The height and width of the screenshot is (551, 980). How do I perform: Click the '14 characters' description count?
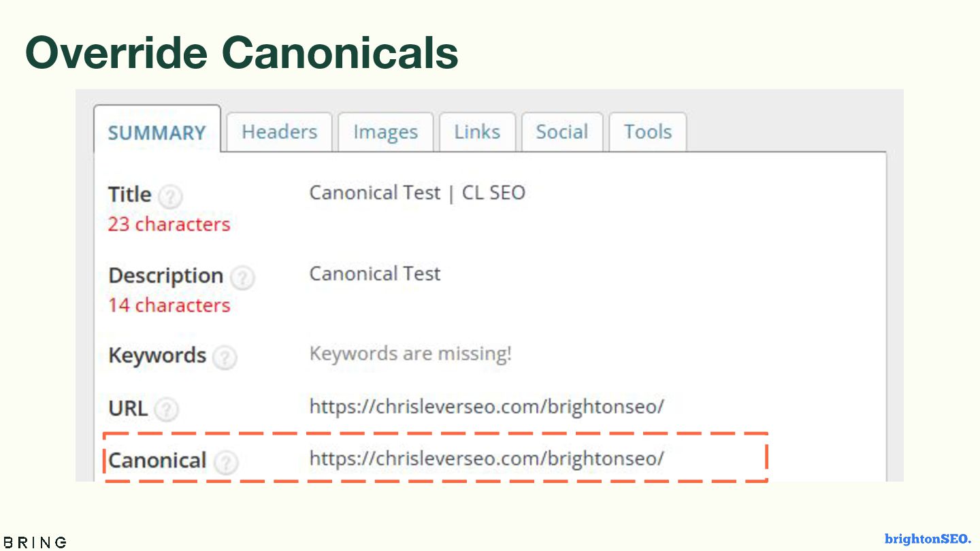(169, 305)
